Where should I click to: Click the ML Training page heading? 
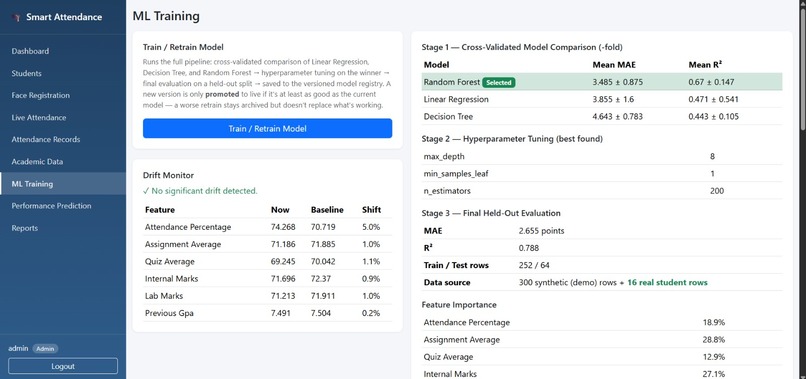(166, 16)
